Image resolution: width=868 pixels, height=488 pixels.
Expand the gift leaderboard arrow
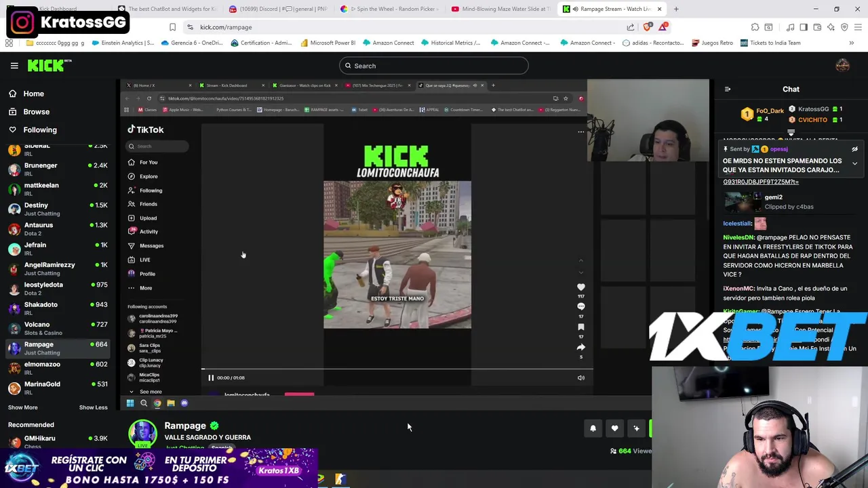791,133
